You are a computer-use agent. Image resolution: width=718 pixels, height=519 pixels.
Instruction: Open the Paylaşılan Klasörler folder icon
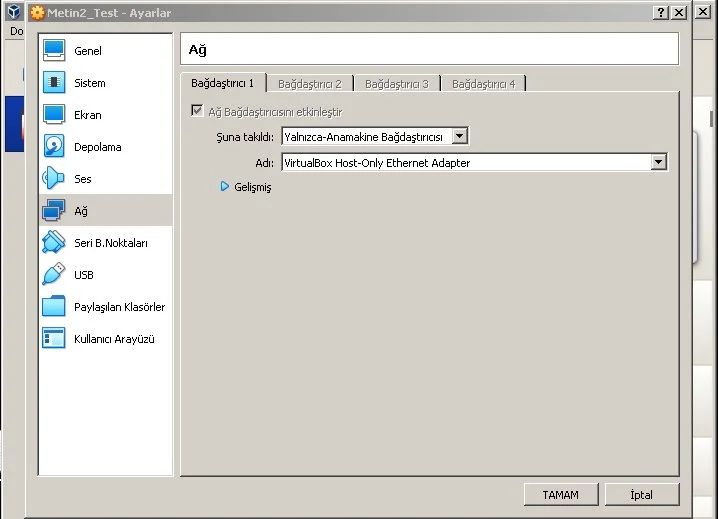pyautogui.click(x=54, y=306)
